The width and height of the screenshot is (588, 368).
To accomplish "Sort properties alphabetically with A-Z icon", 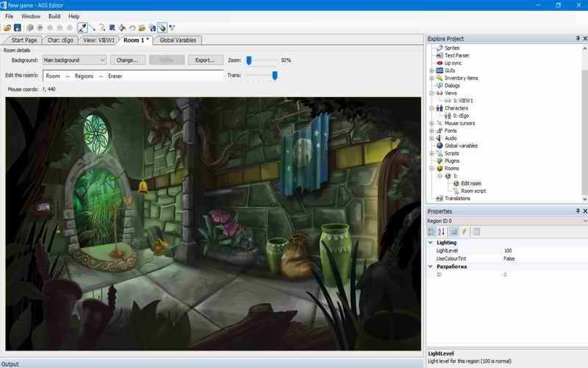I will [x=442, y=232].
